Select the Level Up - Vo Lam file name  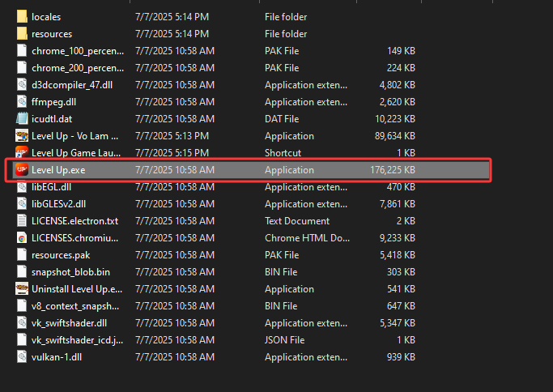pos(74,136)
